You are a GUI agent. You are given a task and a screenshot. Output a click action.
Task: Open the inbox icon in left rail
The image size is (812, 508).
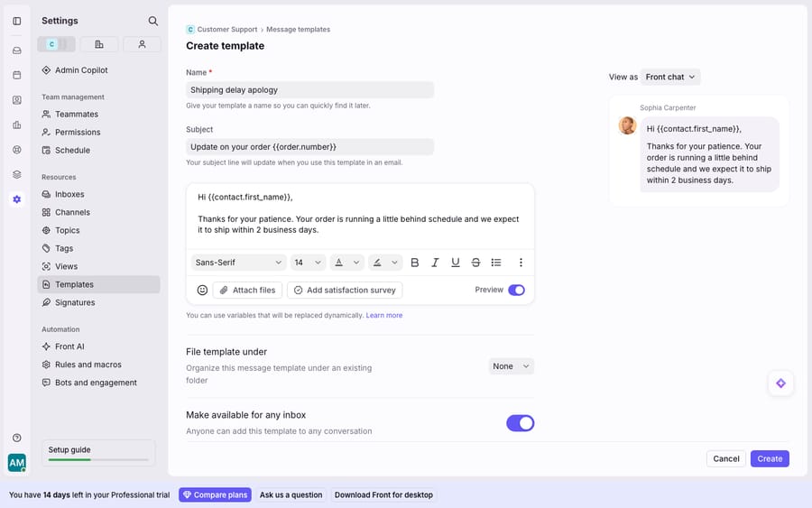(17, 51)
